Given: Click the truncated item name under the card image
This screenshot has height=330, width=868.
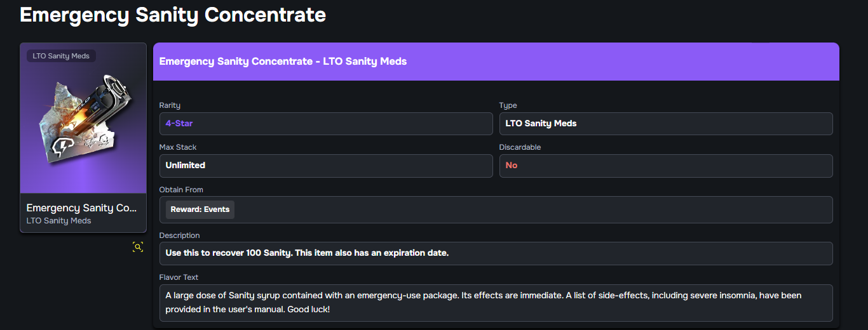Looking at the screenshot, I should tap(82, 208).
